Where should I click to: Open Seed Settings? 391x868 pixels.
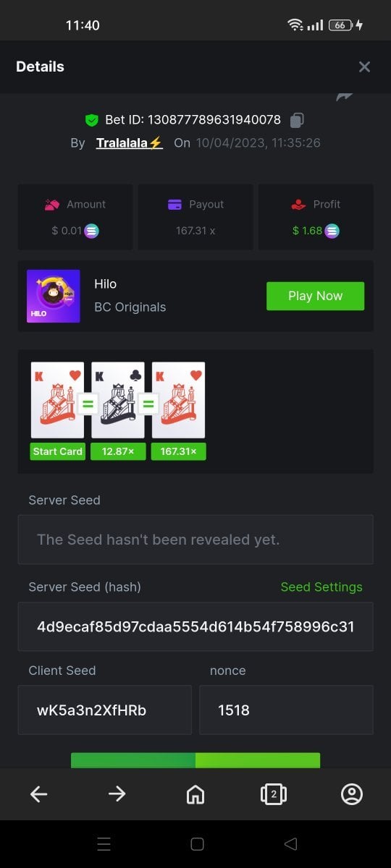point(321,587)
